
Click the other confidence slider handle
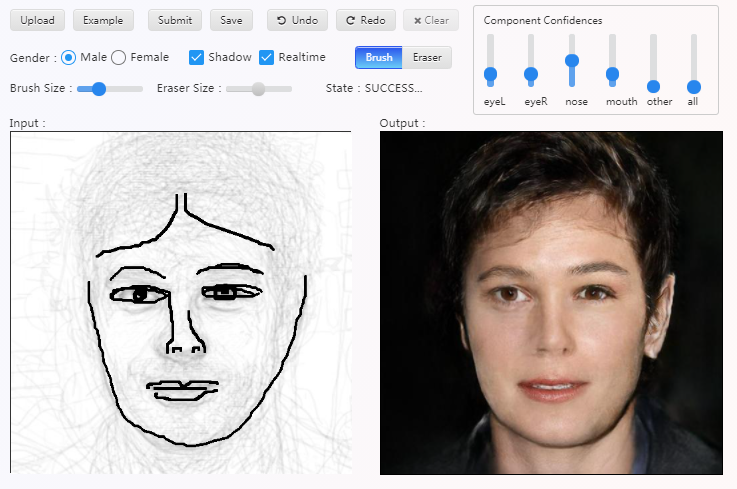click(x=653, y=87)
